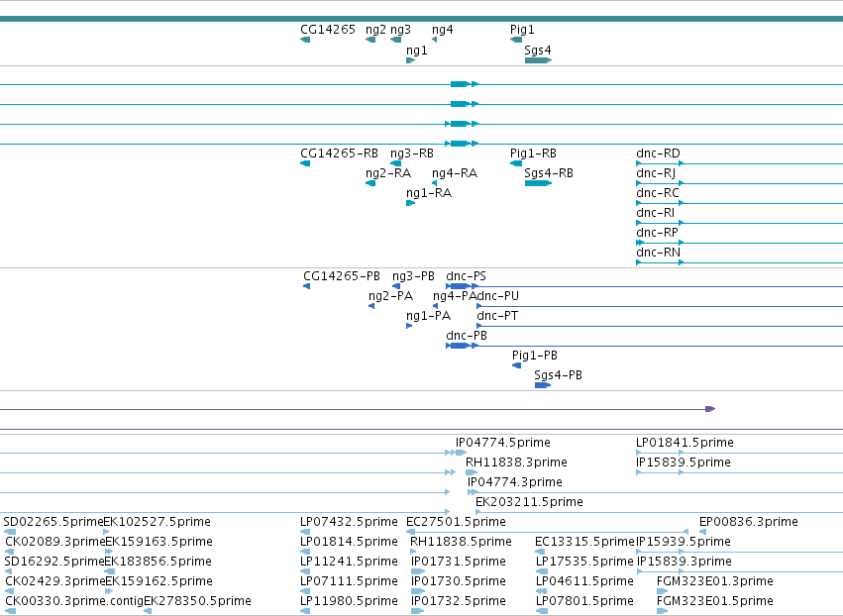The height and width of the screenshot is (616, 843).
Task: Select protein ng2-PA
Action: (x=390, y=296)
